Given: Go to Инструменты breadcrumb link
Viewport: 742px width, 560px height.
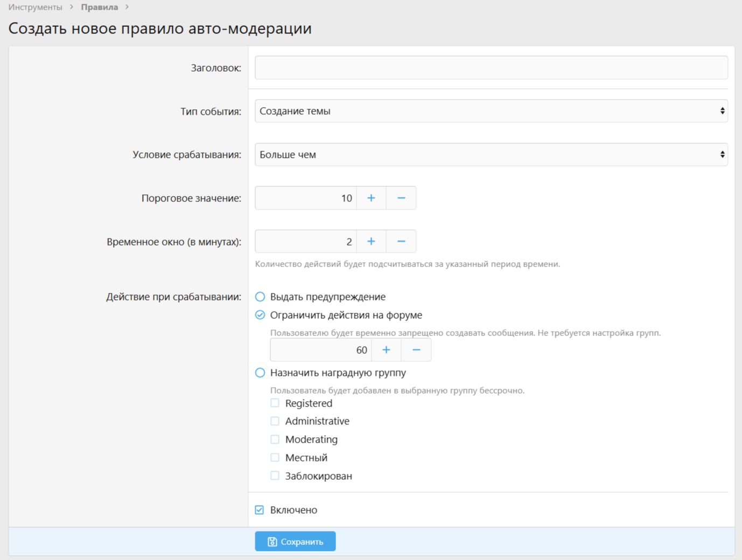Looking at the screenshot, I should [x=36, y=7].
